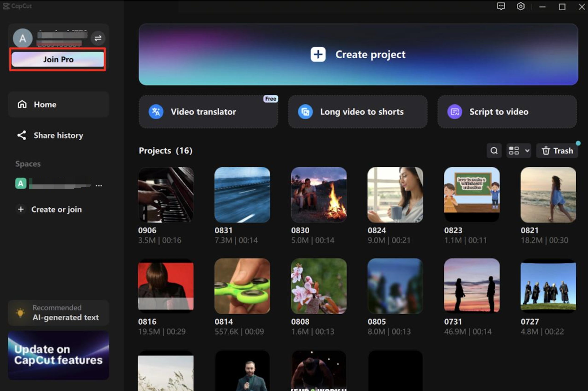This screenshot has height=391, width=588.
Task: Open the feedback chat icon in the titlebar
Action: [501, 6]
